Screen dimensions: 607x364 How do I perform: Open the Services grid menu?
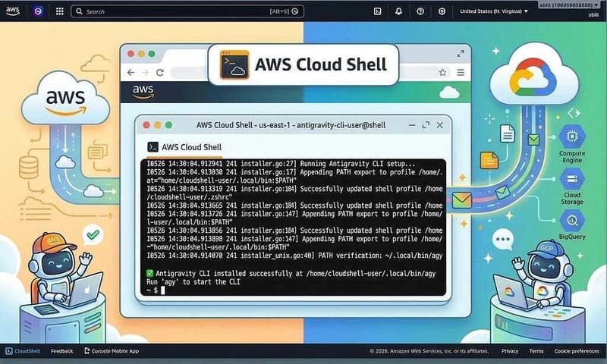click(x=60, y=11)
